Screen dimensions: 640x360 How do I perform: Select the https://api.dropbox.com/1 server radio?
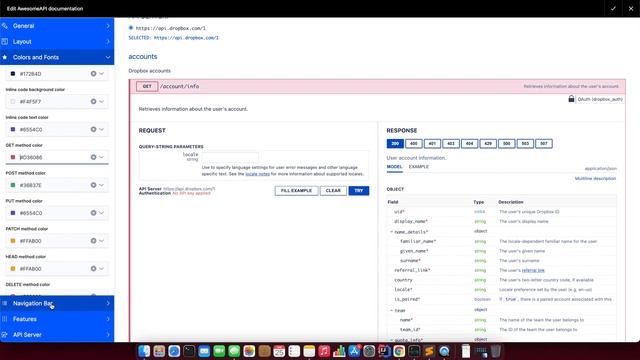131,28
